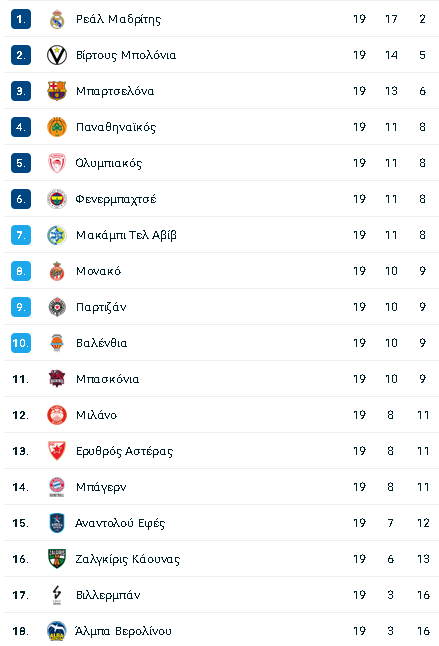The image size is (439, 646).
Task: Click the Olympiacos red logo
Action: click(x=57, y=163)
